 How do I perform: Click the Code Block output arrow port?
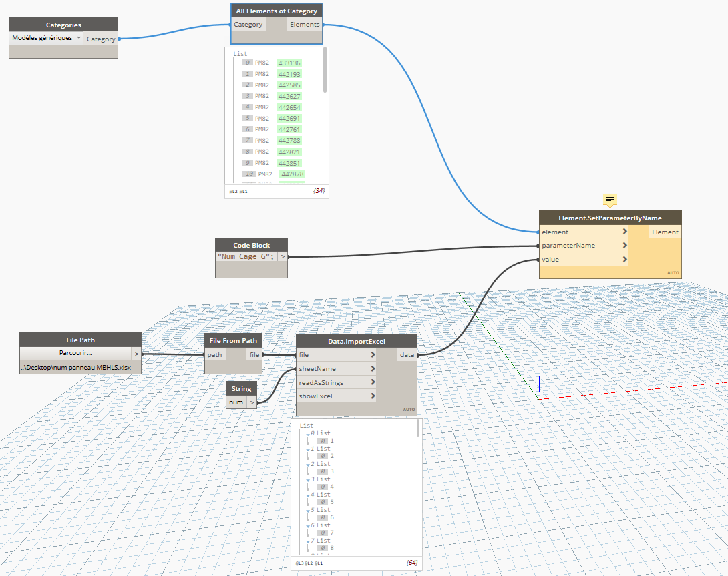[283, 256]
